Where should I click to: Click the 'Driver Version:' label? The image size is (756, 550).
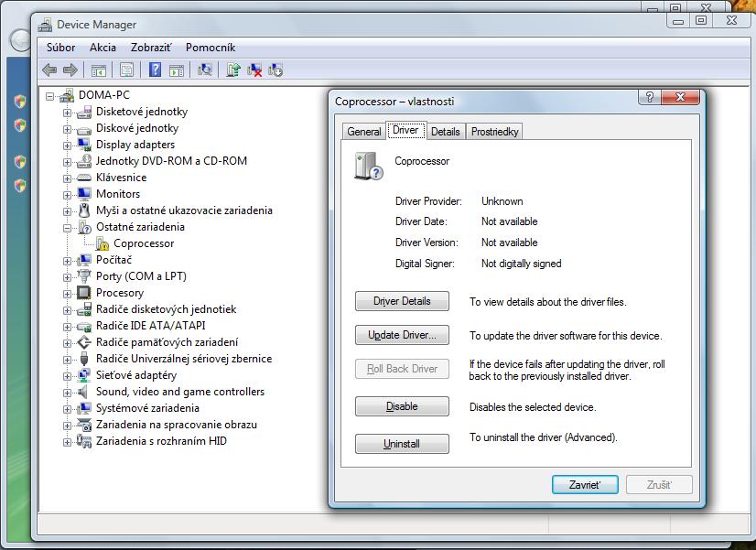point(427,243)
